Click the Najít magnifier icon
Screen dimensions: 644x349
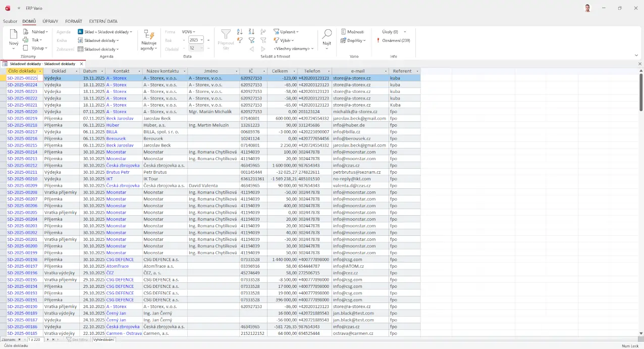[x=327, y=34]
